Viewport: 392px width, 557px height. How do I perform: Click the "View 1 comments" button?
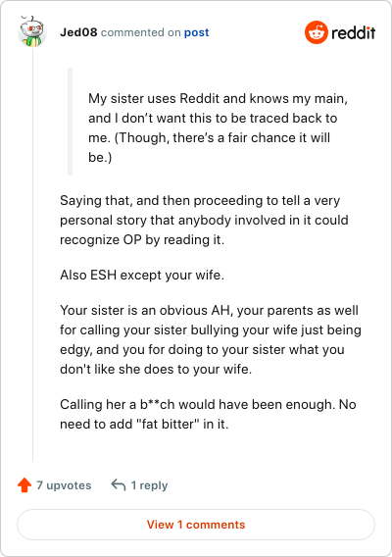[196, 525]
